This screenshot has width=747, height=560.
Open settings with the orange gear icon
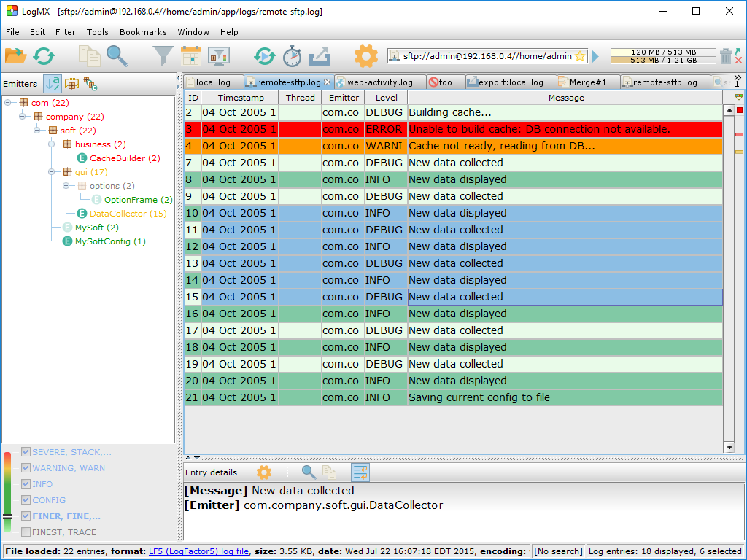(365, 55)
